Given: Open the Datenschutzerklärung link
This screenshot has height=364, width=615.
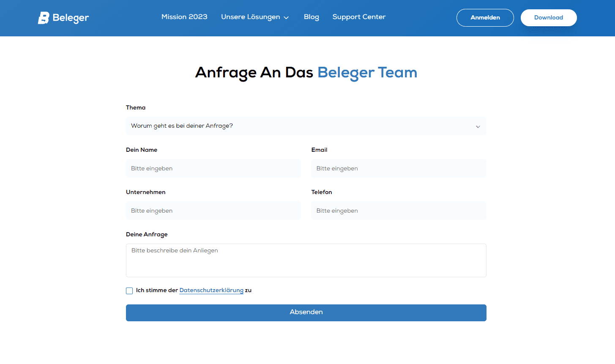Looking at the screenshot, I should pyautogui.click(x=211, y=290).
